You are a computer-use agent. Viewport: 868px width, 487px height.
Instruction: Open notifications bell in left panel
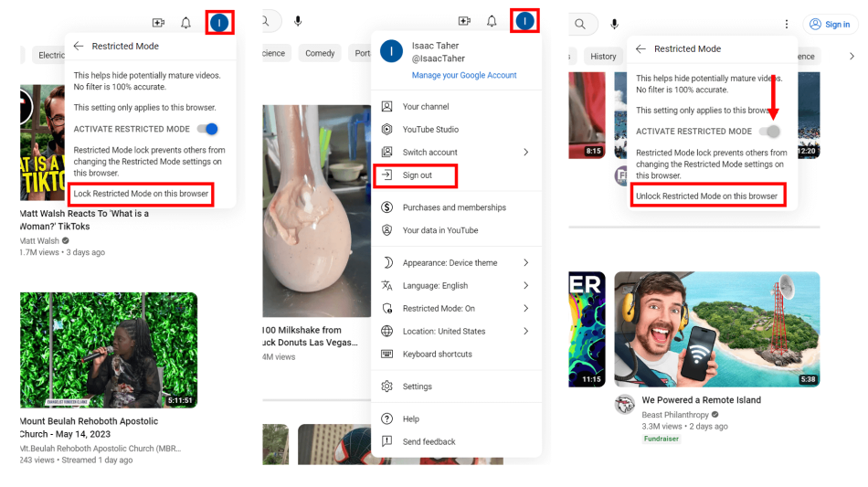pyautogui.click(x=186, y=23)
